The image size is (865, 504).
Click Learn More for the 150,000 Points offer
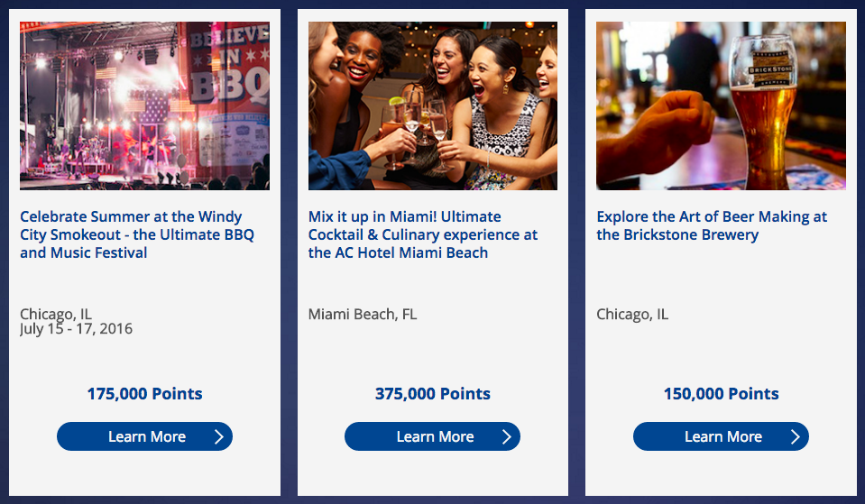[x=721, y=436]
